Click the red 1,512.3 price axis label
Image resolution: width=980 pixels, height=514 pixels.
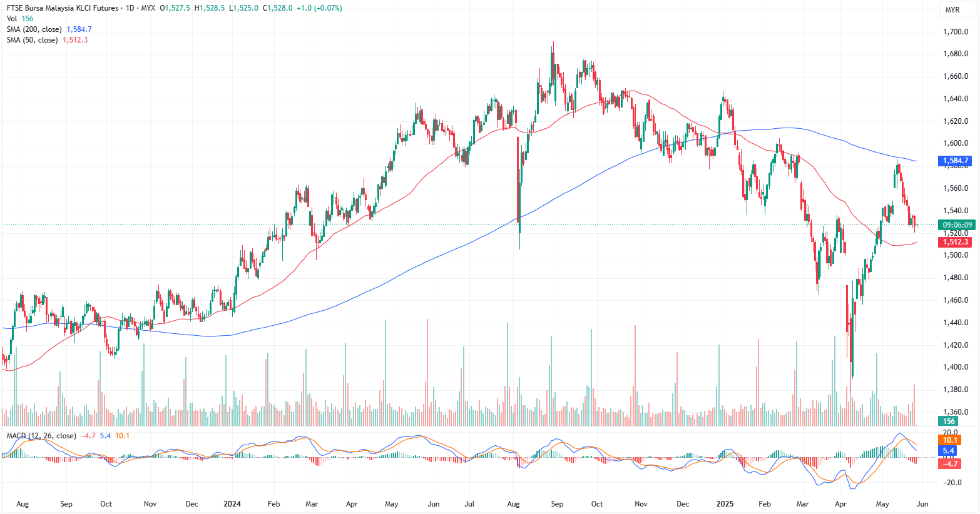[x=956, y=242]
